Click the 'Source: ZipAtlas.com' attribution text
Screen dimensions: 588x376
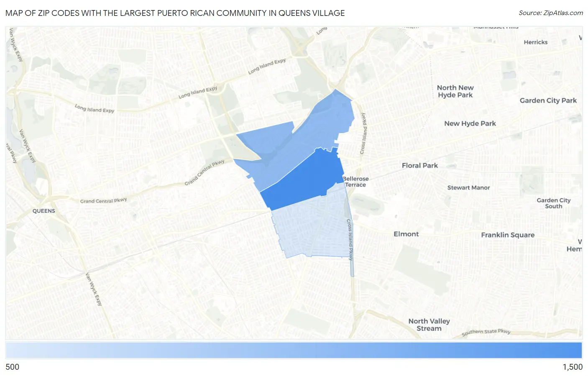pyautogui.click(x=551, y=13)
